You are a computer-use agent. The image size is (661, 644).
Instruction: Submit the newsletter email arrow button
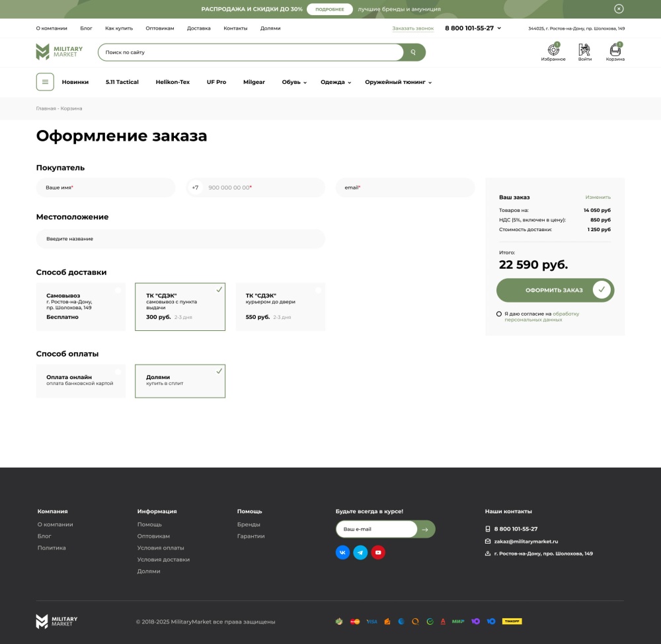(x=426, y=529)
